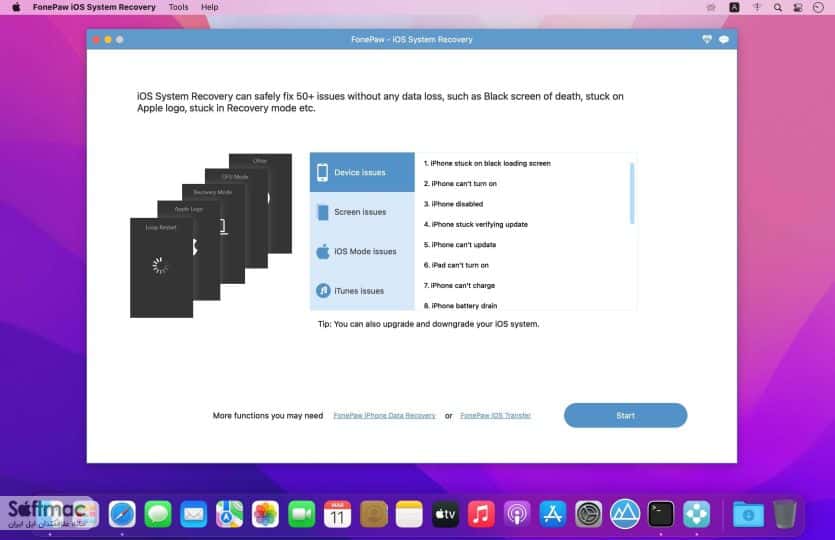Click the issues list scrollbar
Image resolution: width=835 pixels, height=540 pixels.
(632, 193)
